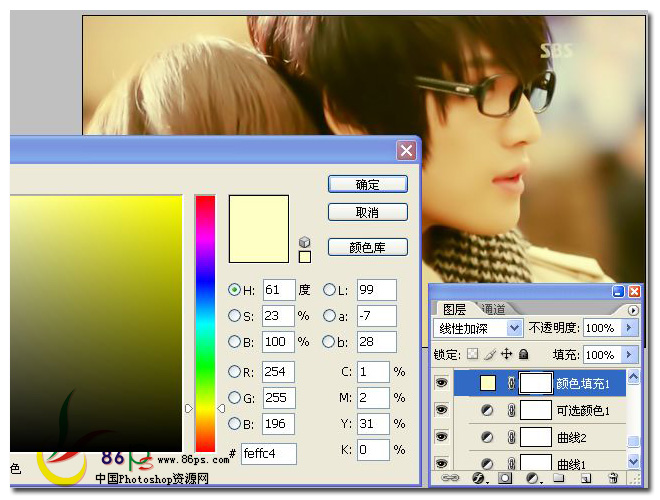Click the H hue value field

pos(279,290)
